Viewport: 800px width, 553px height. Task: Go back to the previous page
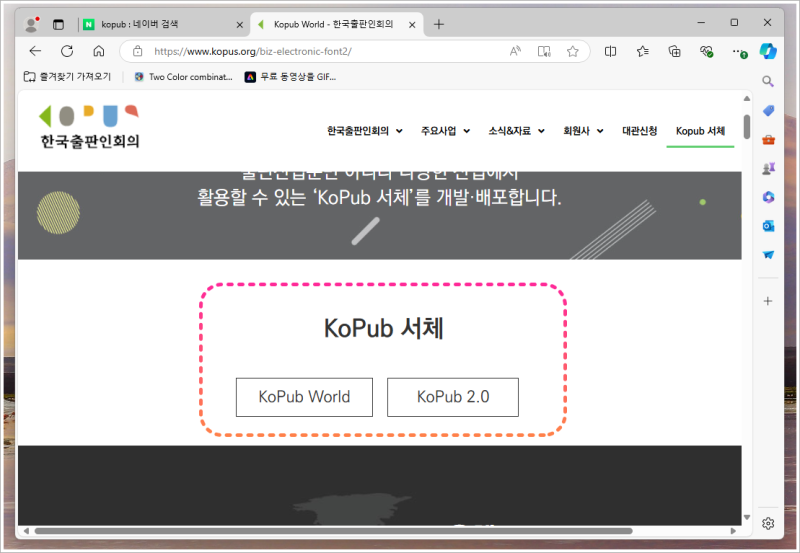coord(35,51)
